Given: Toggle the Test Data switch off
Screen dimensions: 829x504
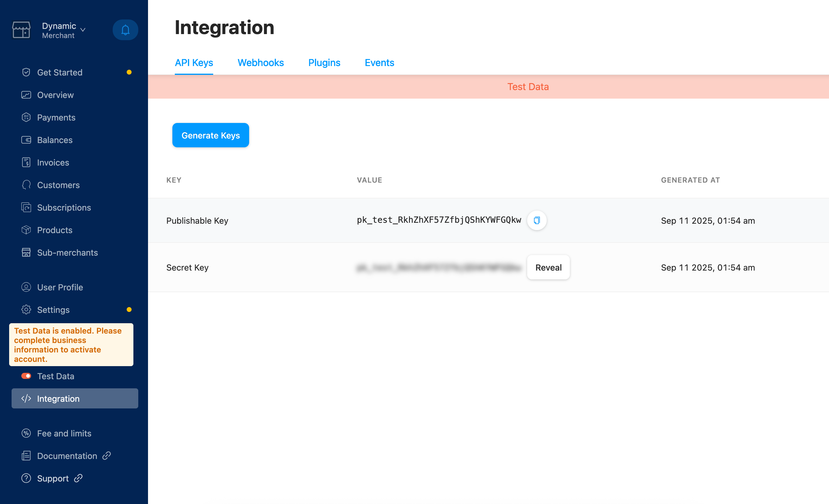Looking at the screenshot, I should [26, 376].
